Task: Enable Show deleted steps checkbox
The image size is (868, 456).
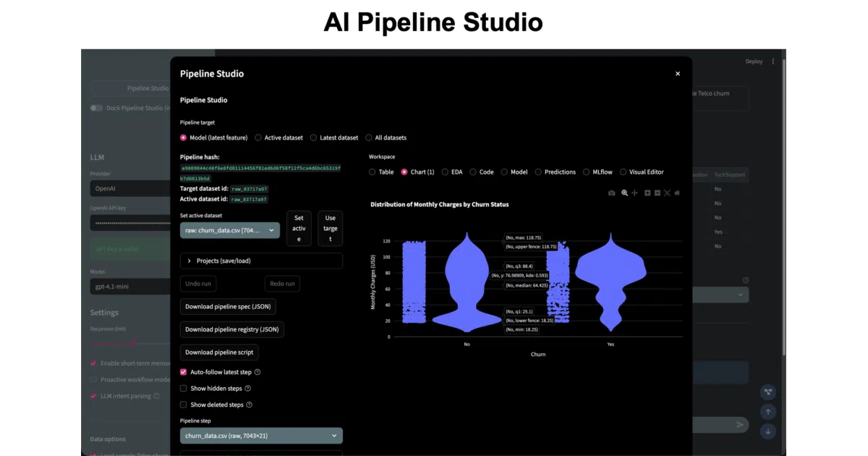Action: (183, 405)
